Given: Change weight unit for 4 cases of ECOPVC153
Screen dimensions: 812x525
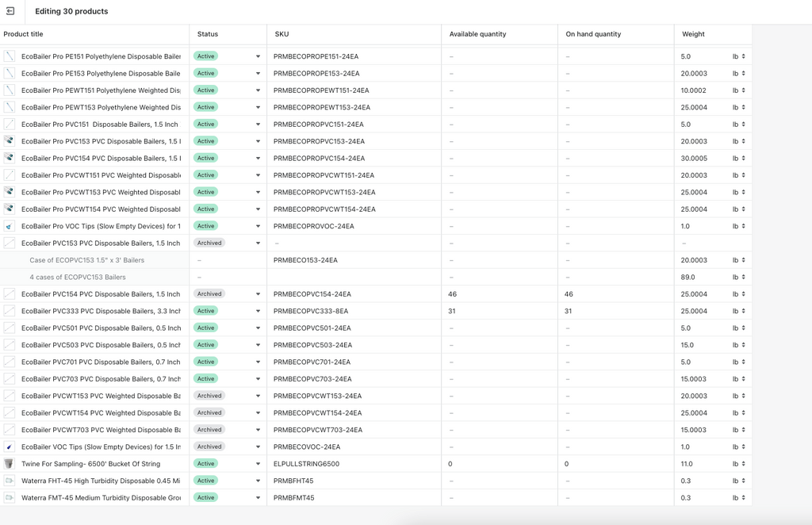Looking at the screenshot, I should 738,277.
